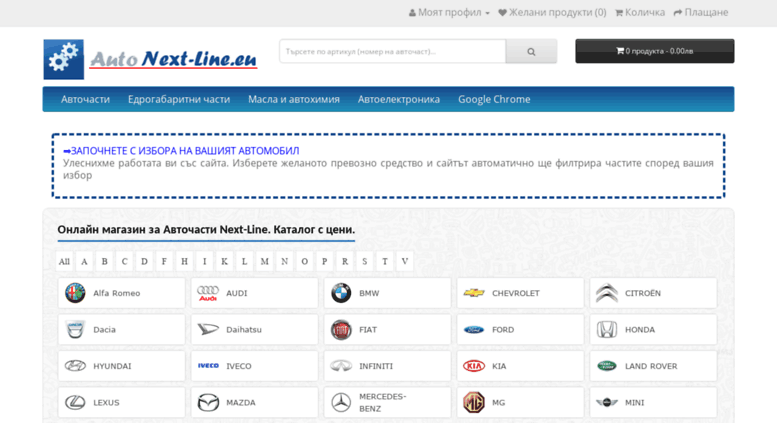Click the LAND ROVER brand name text
The image size is (777, 423).
tap(651, 366)
